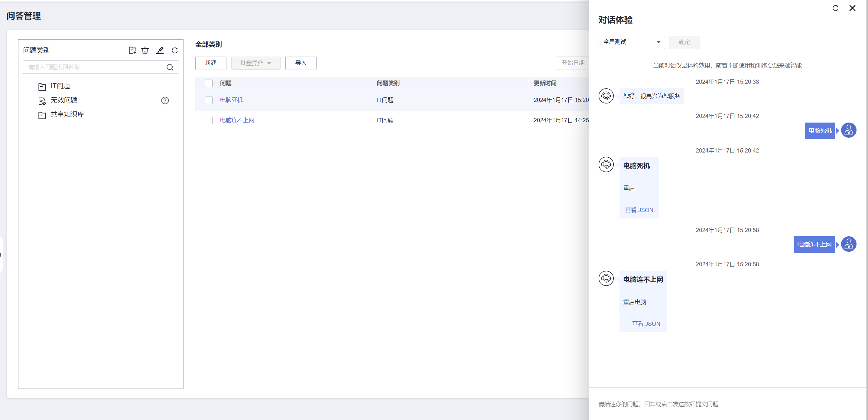Image resolution: width=868 pixels, height=420 pixels.
Task: Click the delete category trash icon
Action: tap(145, 50)
